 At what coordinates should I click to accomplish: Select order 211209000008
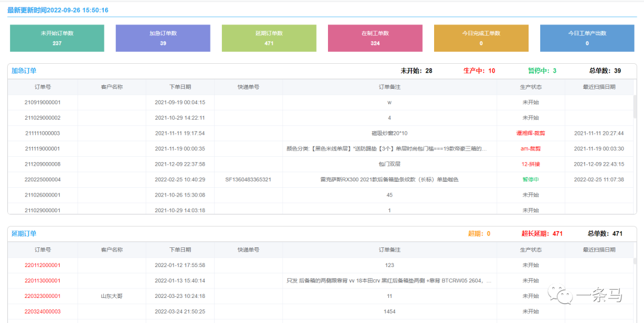click(43, 164)
